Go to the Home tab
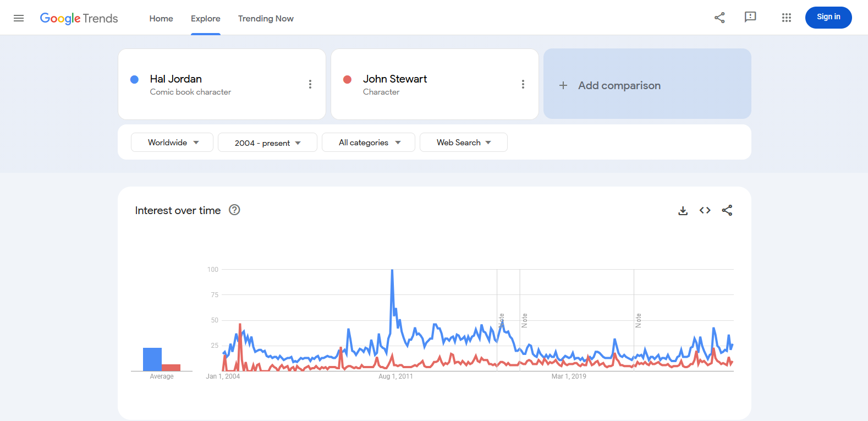This screenshot has height=421, width=868. [161, 18]
